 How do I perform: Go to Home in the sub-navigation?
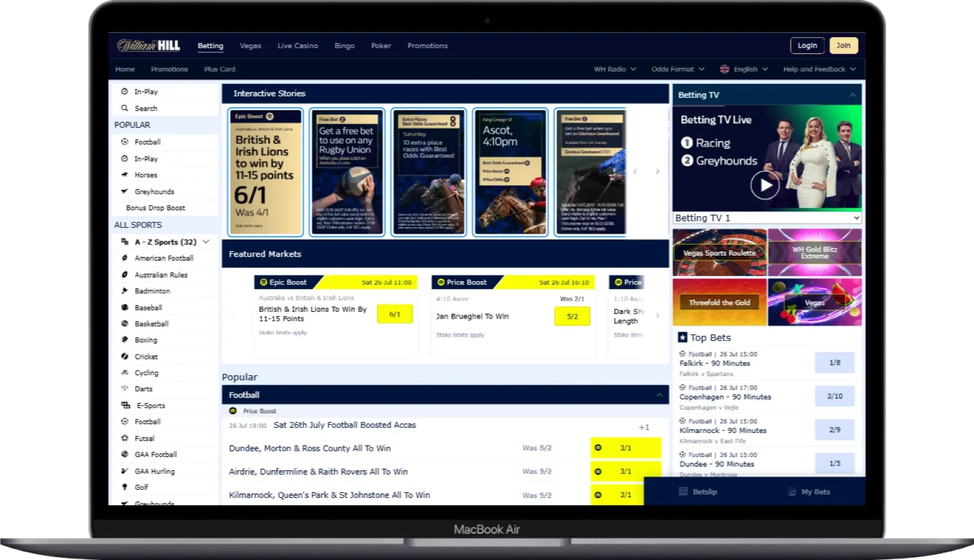pos(125,69)
